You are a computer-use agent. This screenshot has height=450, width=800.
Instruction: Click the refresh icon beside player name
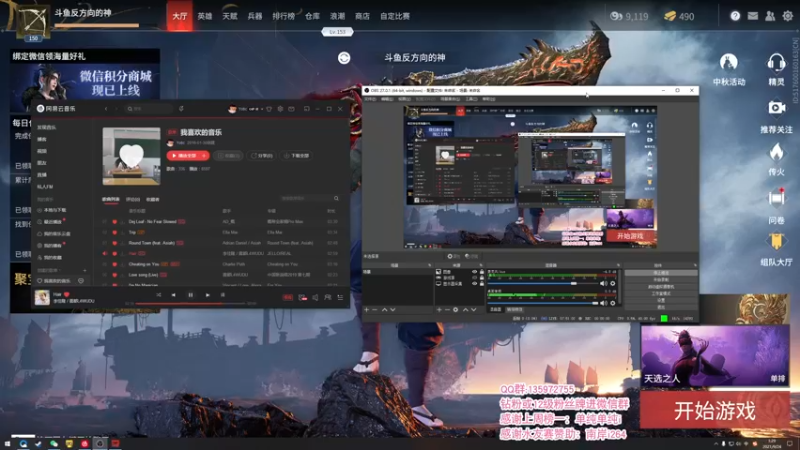pos(344,58)
